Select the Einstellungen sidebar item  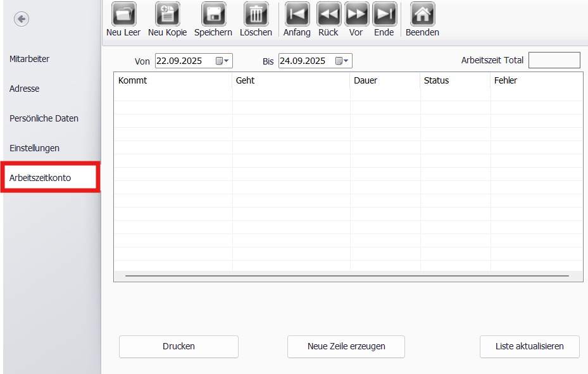coord(35,148)
